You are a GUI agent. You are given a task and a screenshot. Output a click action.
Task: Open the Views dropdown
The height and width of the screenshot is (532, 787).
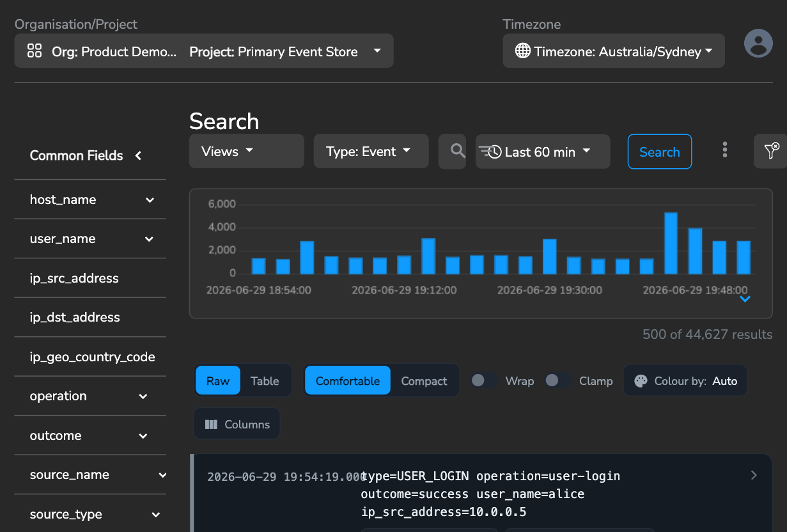(246, 151)
